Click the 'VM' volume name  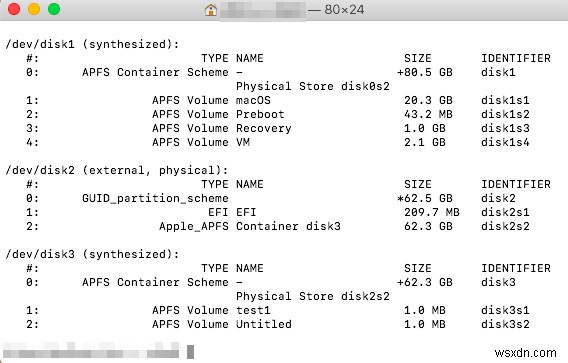(x=243, y=142)
